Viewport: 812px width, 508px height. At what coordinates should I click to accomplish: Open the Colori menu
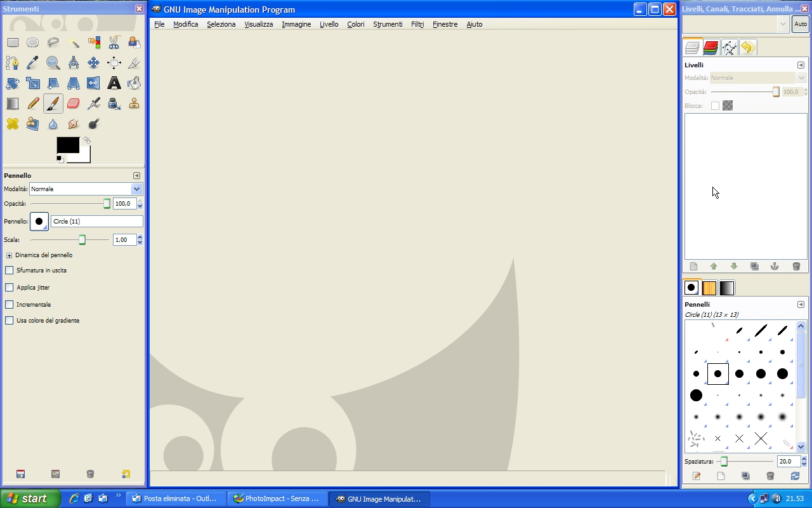pyautogui.click(x=355, y=24)
